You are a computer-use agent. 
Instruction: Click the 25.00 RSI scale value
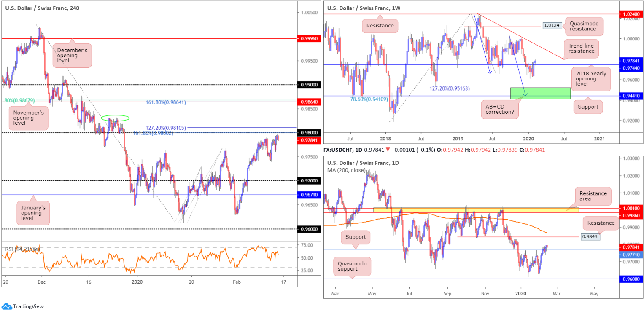307,271
